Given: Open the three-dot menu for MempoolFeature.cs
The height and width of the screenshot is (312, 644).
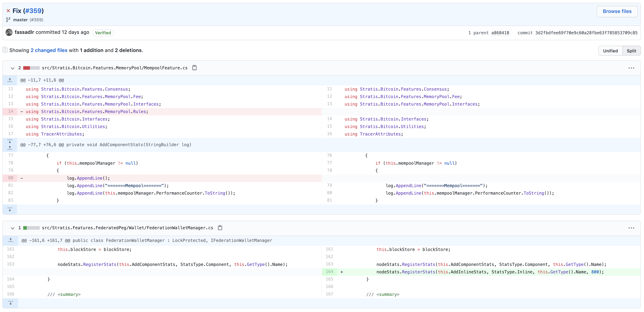Looking at the screenshot, I should point(631,68).
